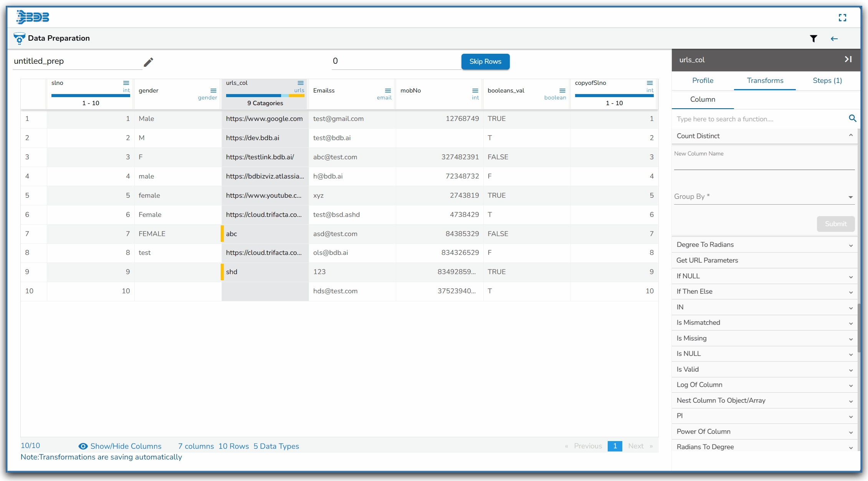The image size is (868, 481).
Task: Click the function search magnifier icon
Action: coord(852,118)
